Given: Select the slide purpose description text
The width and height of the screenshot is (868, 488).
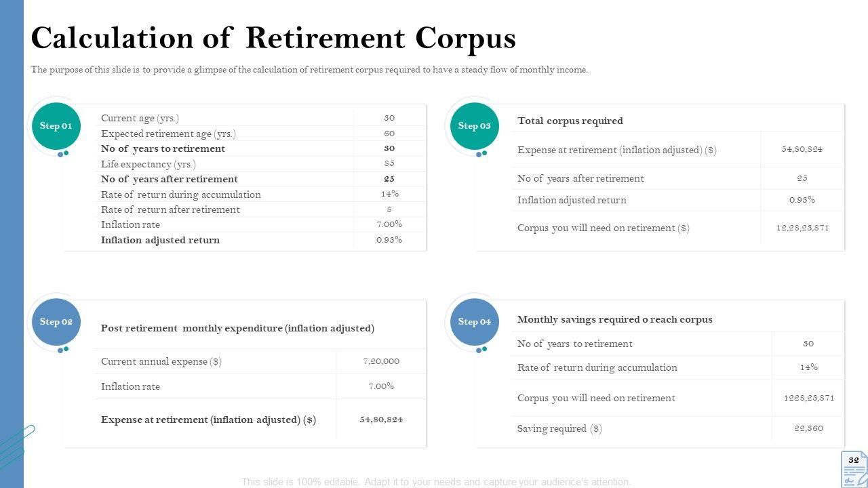Looking at the screenshot, I should click(309, 70).
